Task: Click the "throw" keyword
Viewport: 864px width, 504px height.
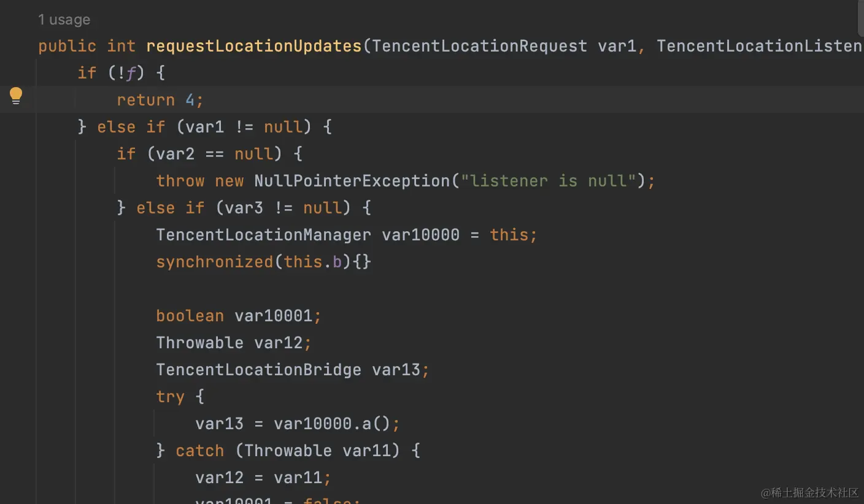Action: [x=180, y=181]
